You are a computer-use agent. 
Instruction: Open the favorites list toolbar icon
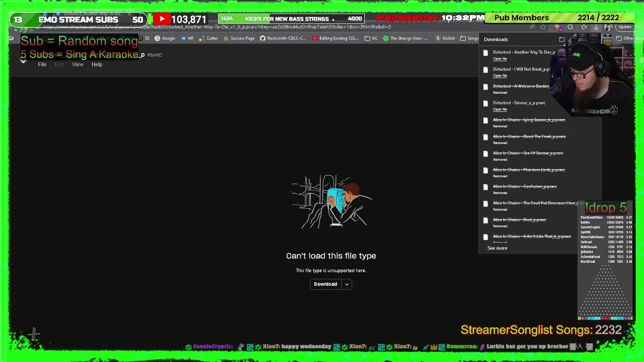click(584, 27)
